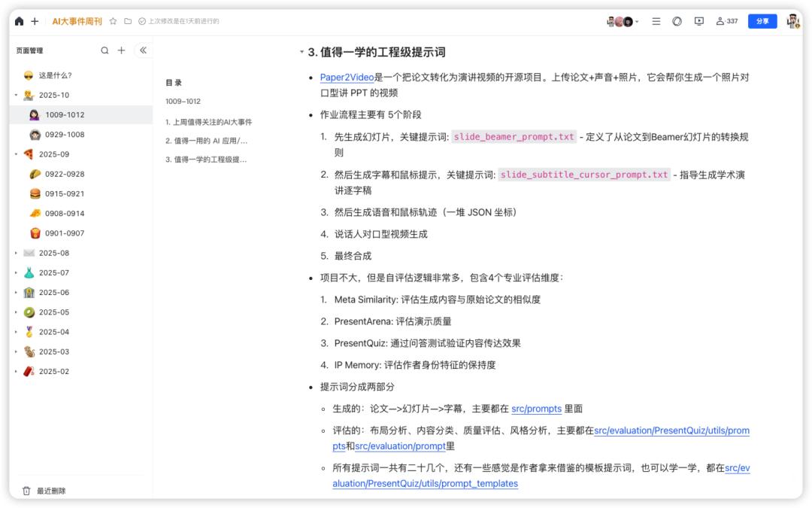Click the home icon in top bar

(20, 21)
